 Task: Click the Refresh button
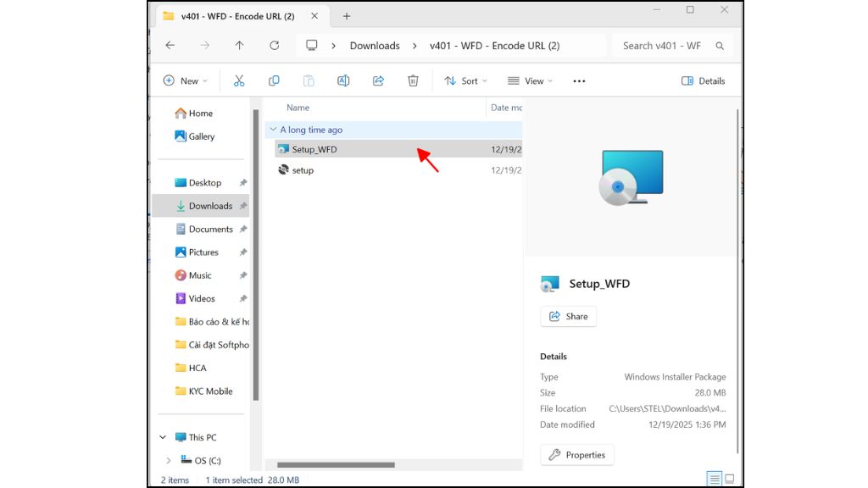pyautogui.click(x=274, y=46)
